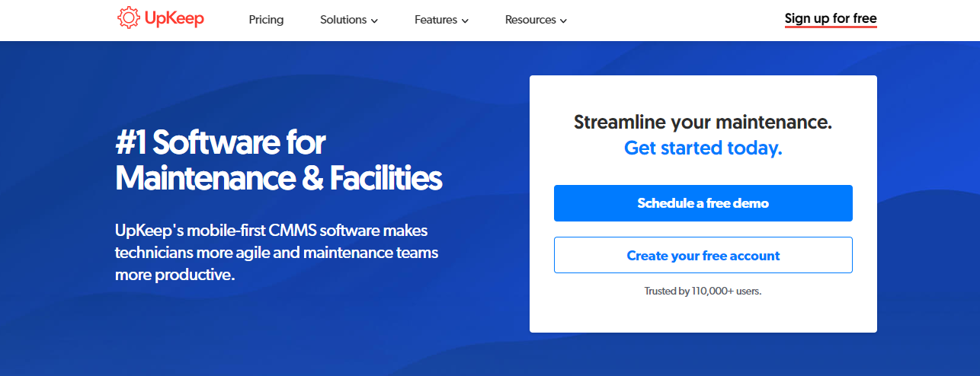Click the mobile-first CMMS software description paragraph
The image size is (980, 376).
point(277,252)
